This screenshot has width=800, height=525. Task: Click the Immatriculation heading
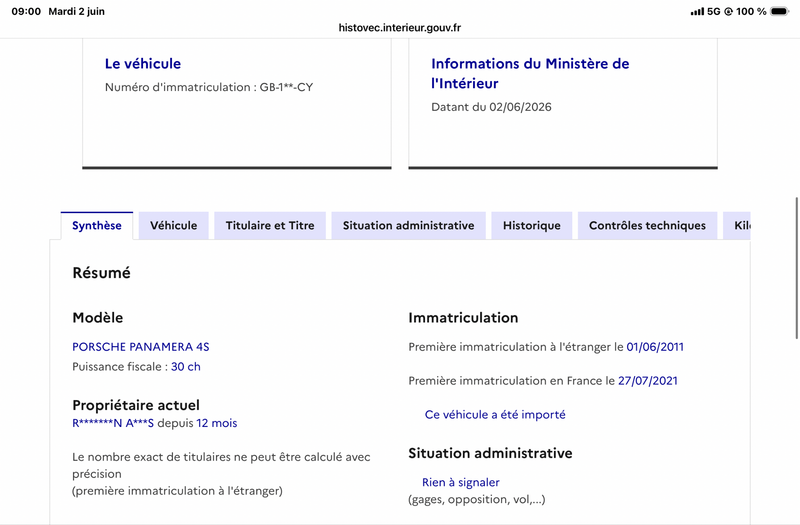(x=463, y=318)
